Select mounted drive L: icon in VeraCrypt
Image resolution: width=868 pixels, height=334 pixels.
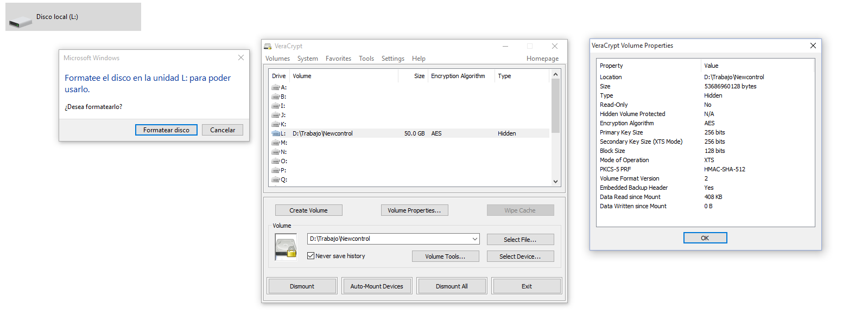276,133
